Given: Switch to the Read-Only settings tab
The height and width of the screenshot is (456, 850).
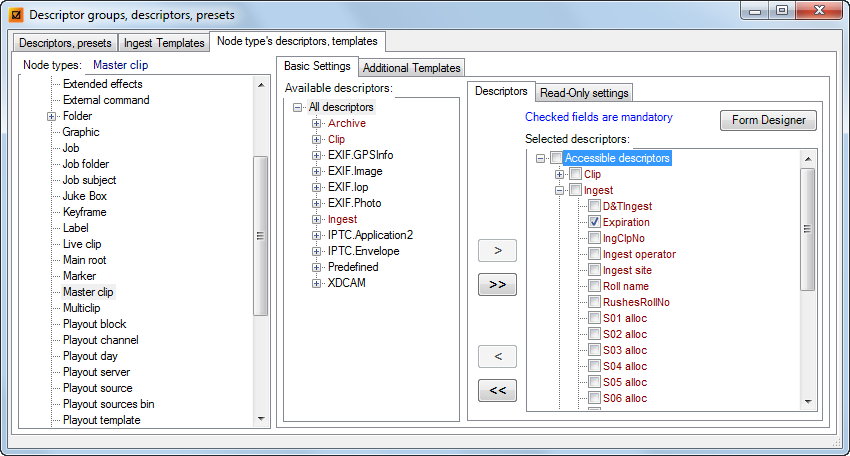Looking at the screenshot, I should coord(584,93).
